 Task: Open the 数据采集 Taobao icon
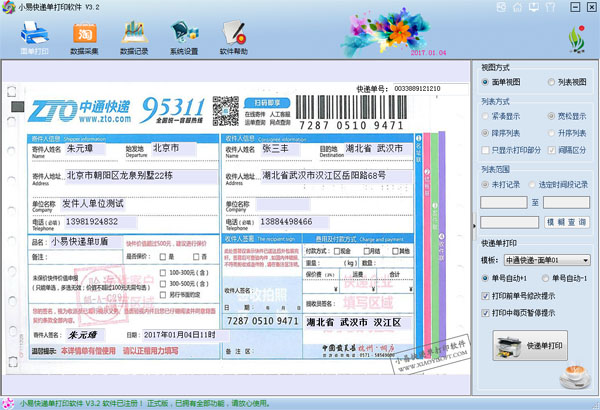(84, 38)
